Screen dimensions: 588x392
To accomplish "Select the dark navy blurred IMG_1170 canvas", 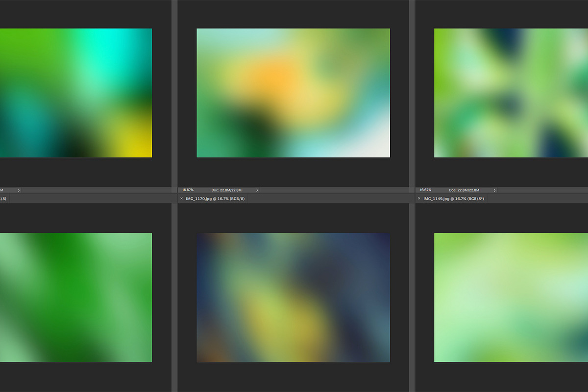I will [293, 298].
